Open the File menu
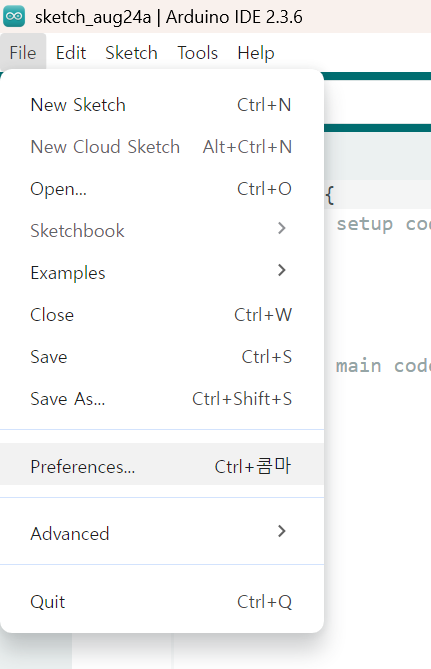This screenshot has width=431, height=669. point(23,53)
